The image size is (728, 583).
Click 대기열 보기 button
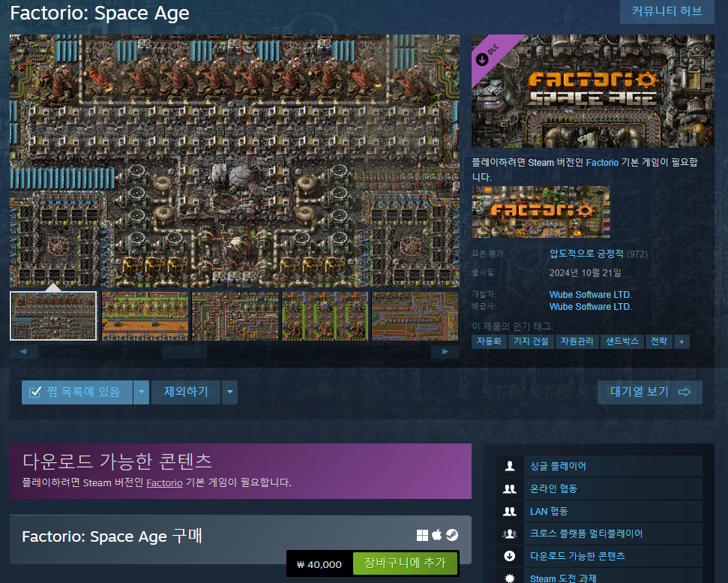point(649,392)
